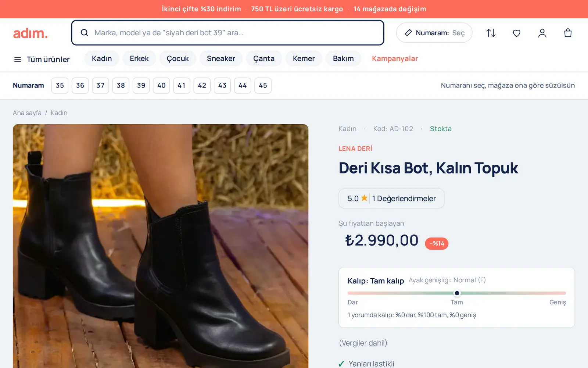The width and height of the screenshot is (588, 368).
Task: Open Tüm ürünler menu
Action: coord(42,59)
